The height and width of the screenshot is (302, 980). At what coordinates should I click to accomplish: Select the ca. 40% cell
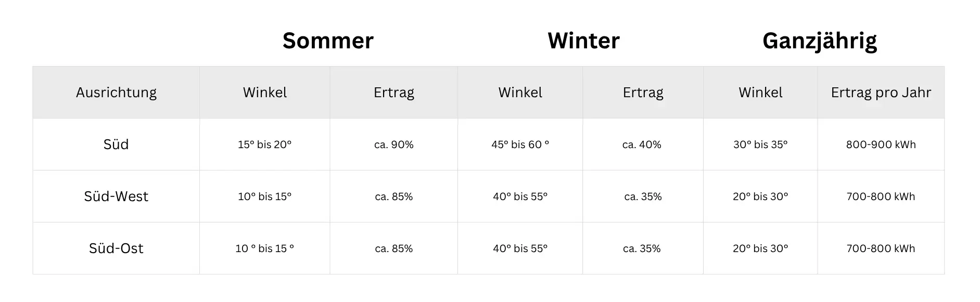(x=643, y=145)
